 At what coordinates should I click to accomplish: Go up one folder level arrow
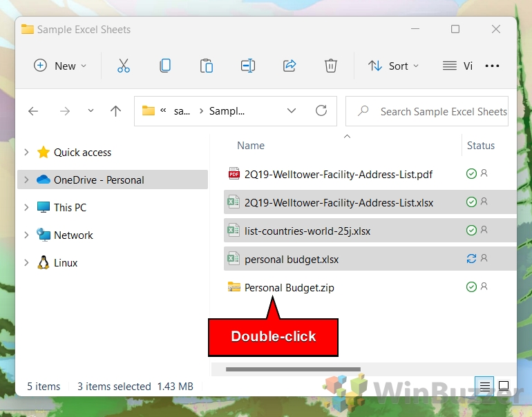[x=115, y=111]
